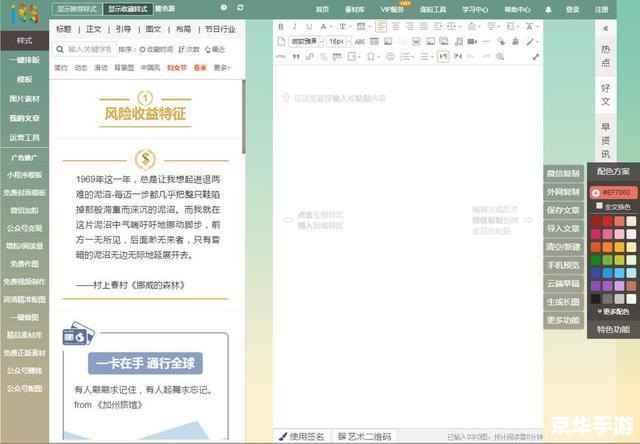
Task: Expand 更多+ style tags
Action: (x=222, y=68)
